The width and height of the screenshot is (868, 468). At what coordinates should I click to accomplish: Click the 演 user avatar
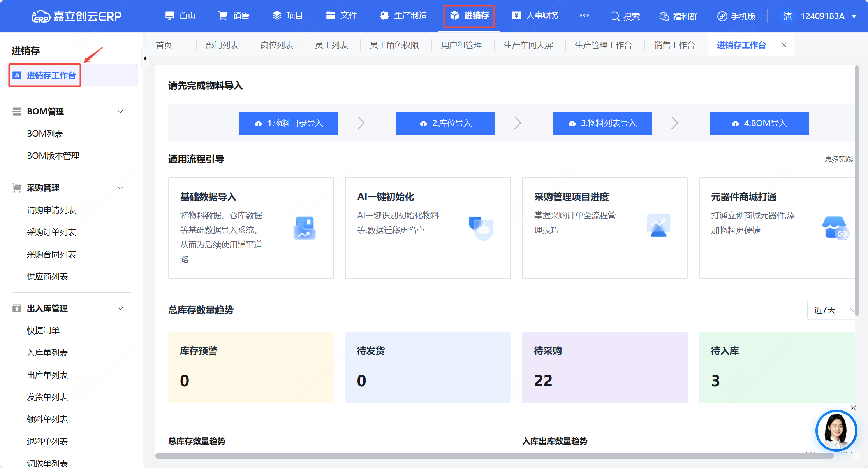[x=787, y=16]
